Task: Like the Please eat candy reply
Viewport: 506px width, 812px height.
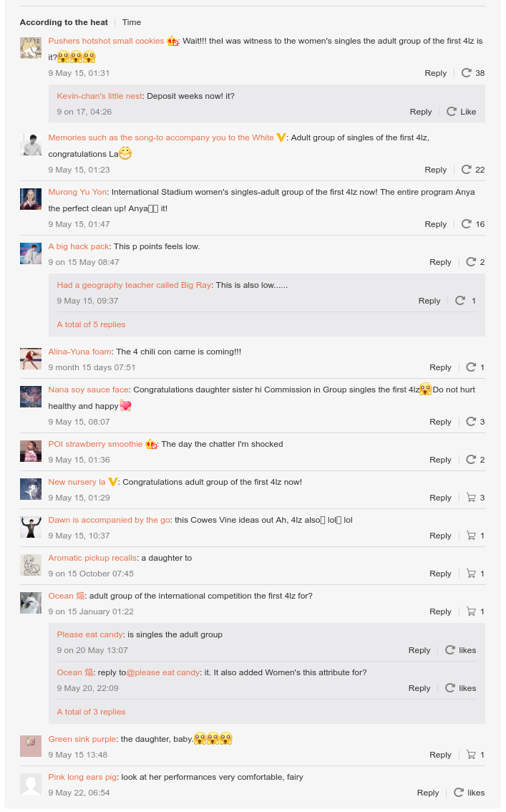Action: (x=450, y=650)
